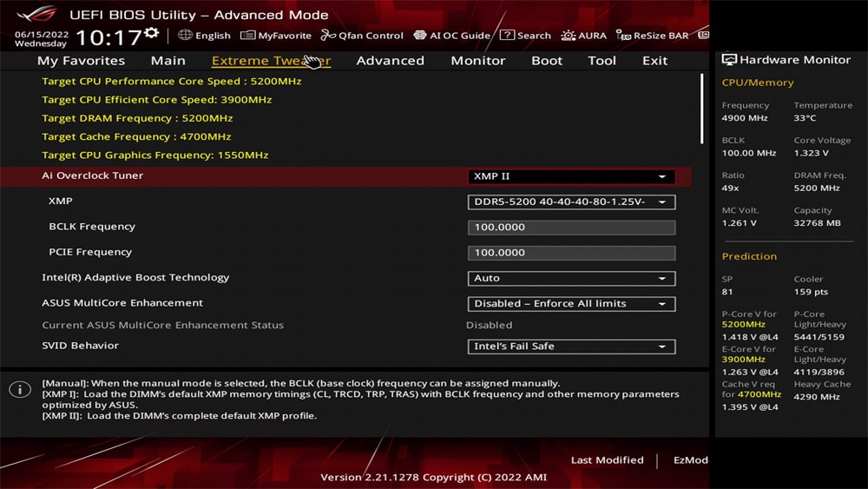868x489 pixels.
Task: Click the 33°C temperature reading
Action: (x=805, y=117)
